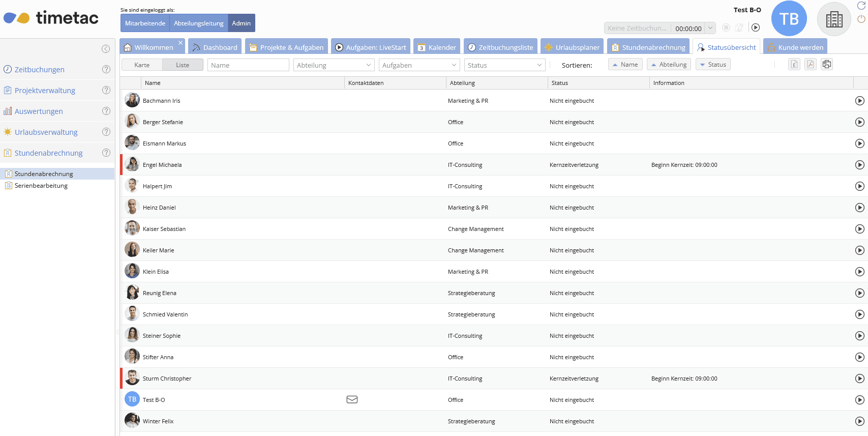
Task: Click the Name filter input field
Action: [248, 65]
